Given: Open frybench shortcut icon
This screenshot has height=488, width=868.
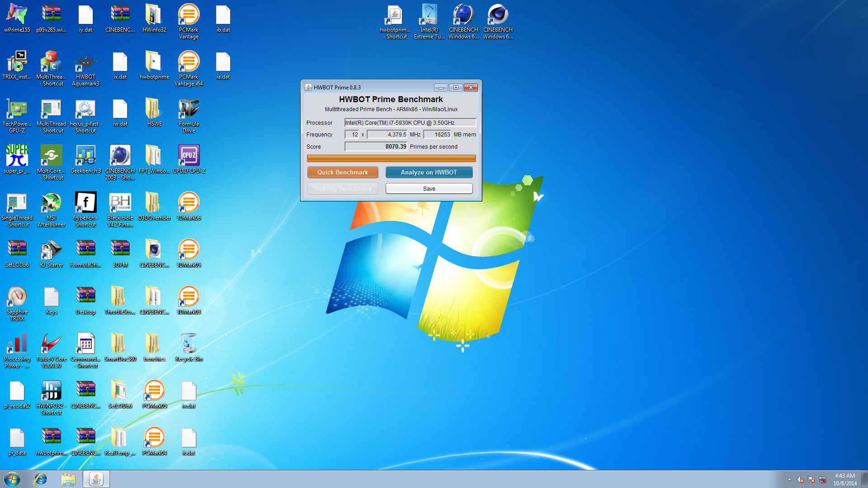Looking at the screenshot, I should point(85,209).
